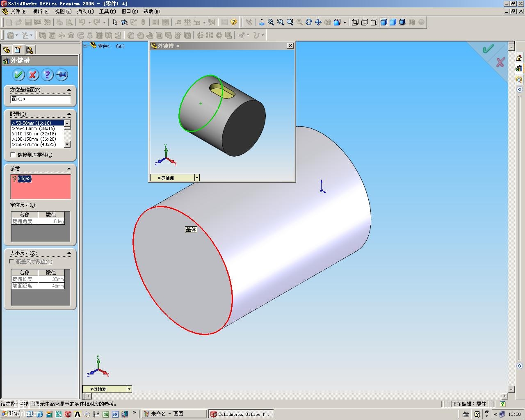525x420 pixels.
Task: Switch to the PropertyManager tab
Action: [18, 50]
